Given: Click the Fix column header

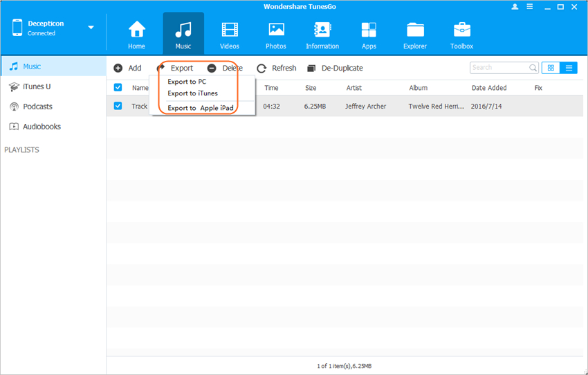Looking at the screenshot, I should pos(538,88).
